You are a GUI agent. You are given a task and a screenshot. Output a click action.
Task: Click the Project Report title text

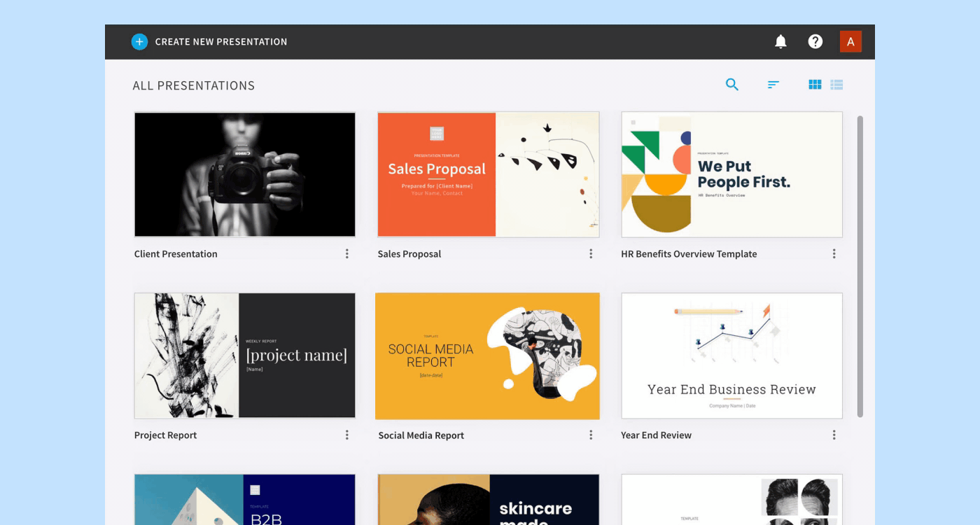[165, 435]
